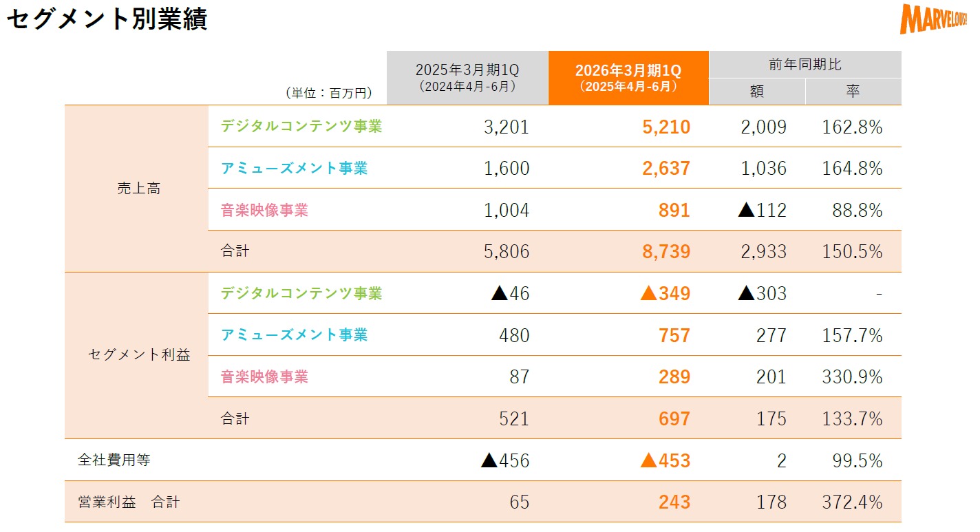Viewport: 980px width, 532px height.
Task: Select the 2025年3月期1Q column header
Action: 467,78
